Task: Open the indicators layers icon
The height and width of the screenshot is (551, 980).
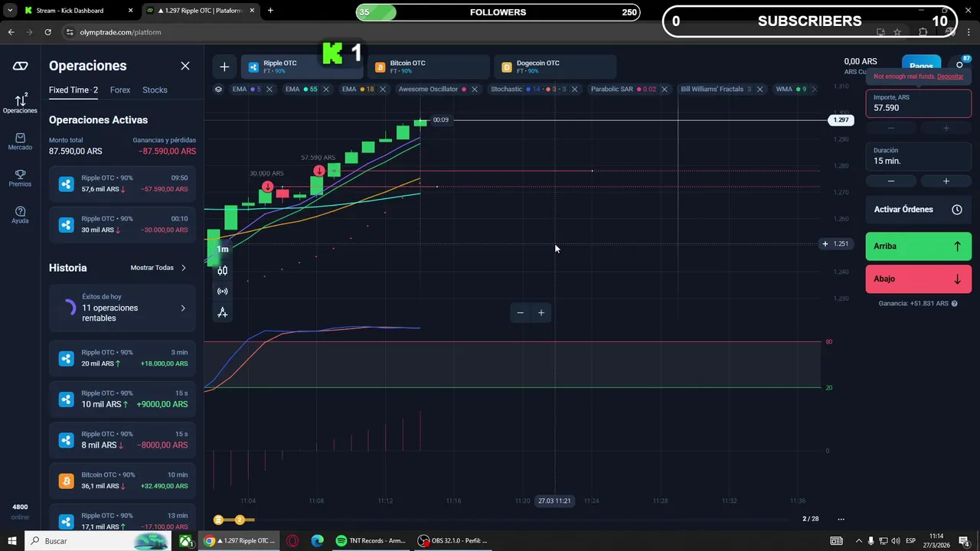Action: coord(218,89)
